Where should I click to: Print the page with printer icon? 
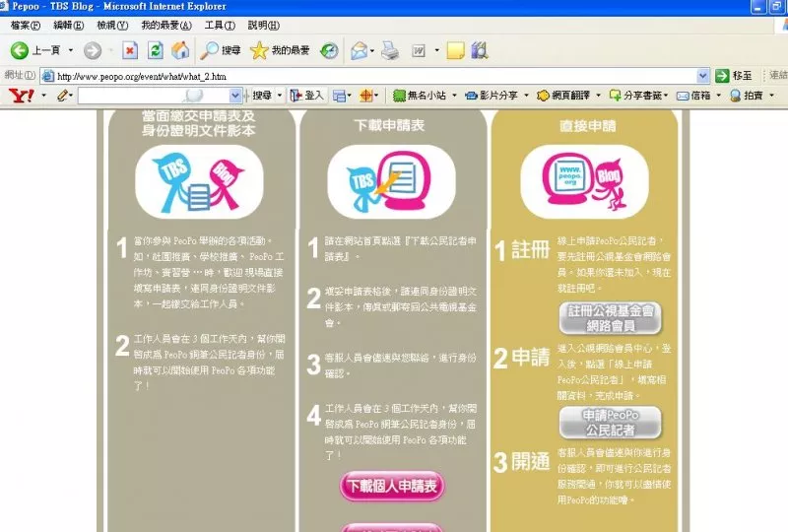coord(390,50)
